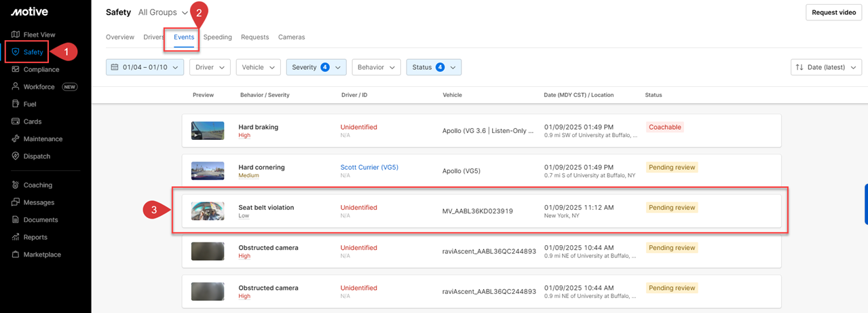868x313 pixels.
Task: Click the Dispatch icon in sidebar
Action: 16,156
